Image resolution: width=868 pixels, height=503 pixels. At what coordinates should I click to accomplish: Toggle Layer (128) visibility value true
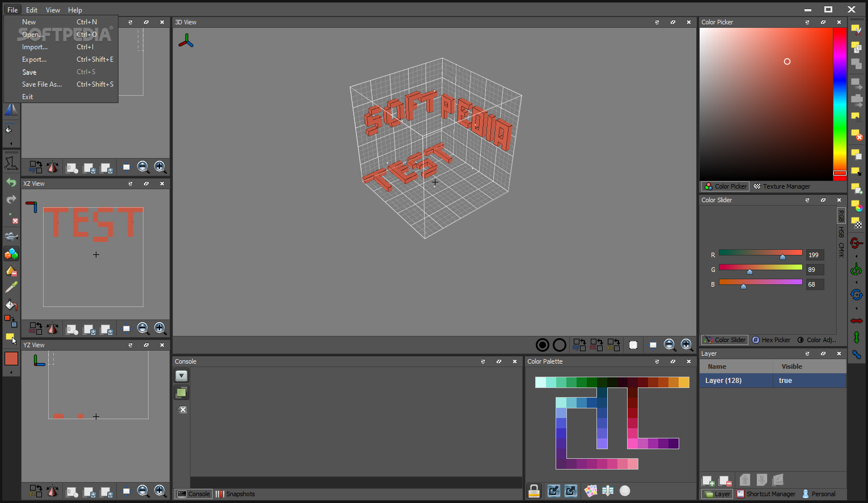point(809,381)
